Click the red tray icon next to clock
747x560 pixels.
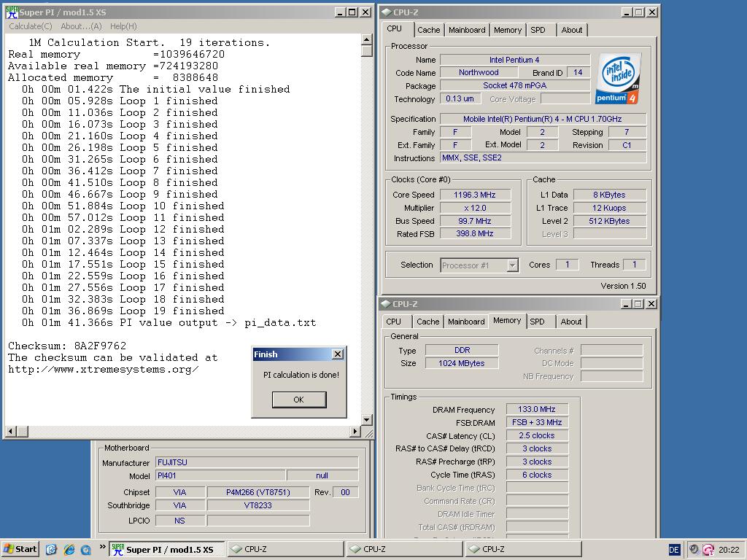pyautogui.click(x=708, y=550)
